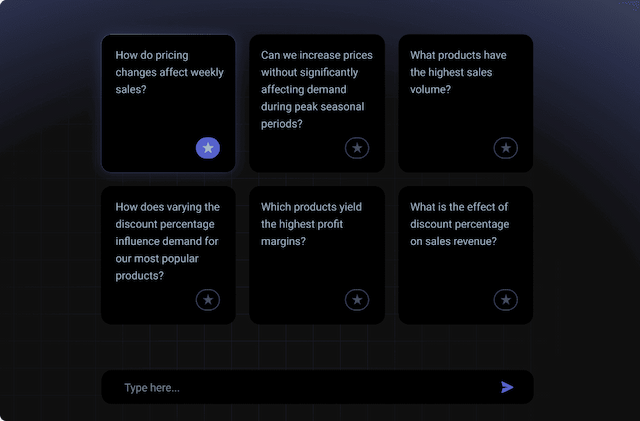Screen dimensions: 640x421
Task: Focus the "Type here..." message input
Action: pyautogui.click(x=300, y=387)
